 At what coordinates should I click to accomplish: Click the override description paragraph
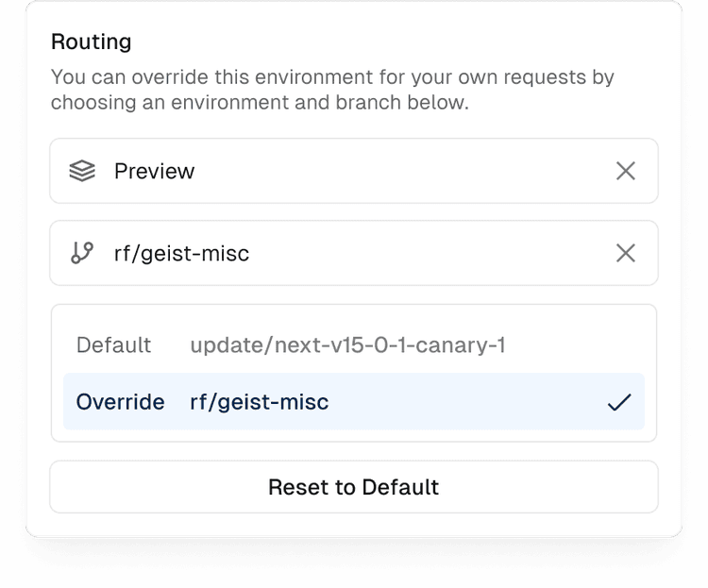330,90
